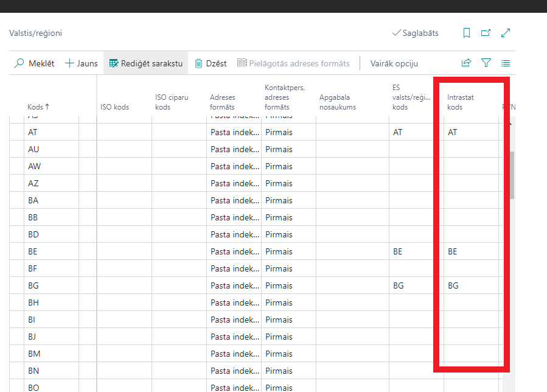Expand the page to full screen

[x=506, y=33]
